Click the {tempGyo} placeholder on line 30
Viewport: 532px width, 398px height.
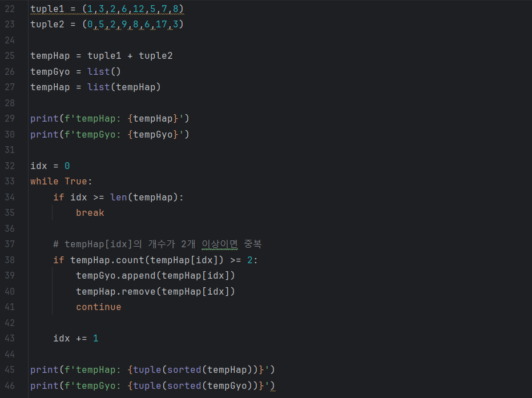coord(153,135)
